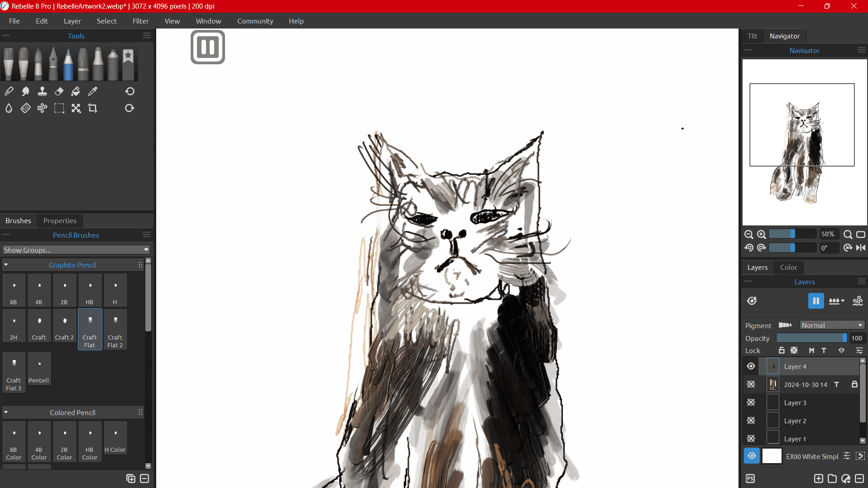
Task: Switch to the Color tab
Action: click(x=788, y=267)
